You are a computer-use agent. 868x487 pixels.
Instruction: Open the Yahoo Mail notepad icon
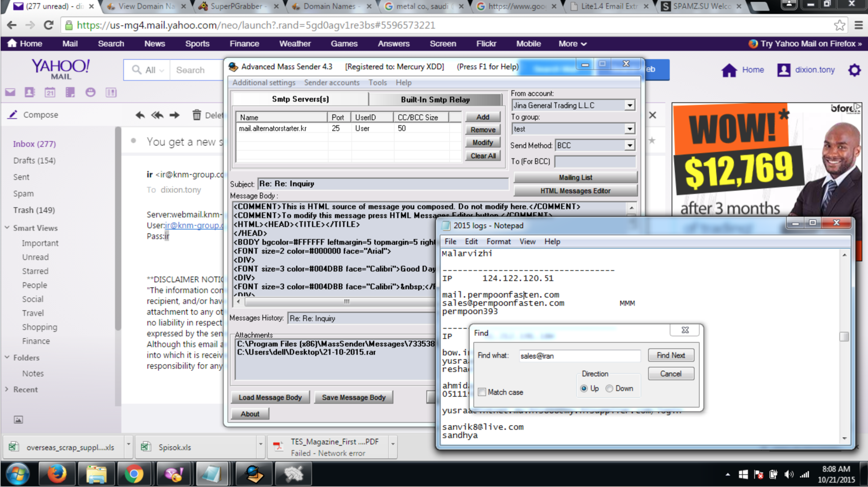pos(70,92)
